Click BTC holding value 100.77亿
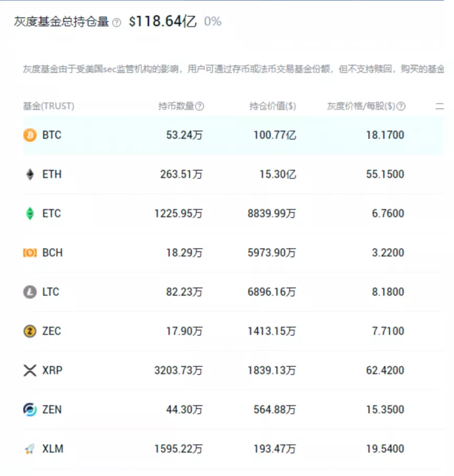The image size is (454, 476). [x=274, y=135]
